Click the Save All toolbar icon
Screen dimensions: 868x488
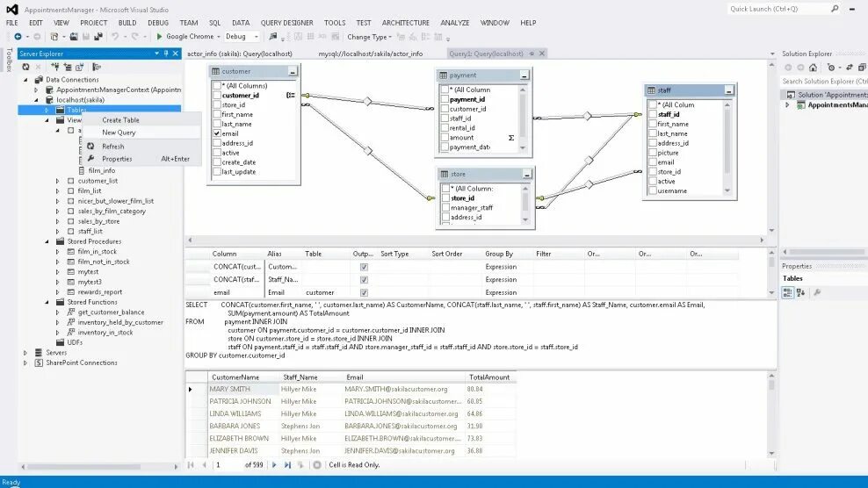(98, 37)
